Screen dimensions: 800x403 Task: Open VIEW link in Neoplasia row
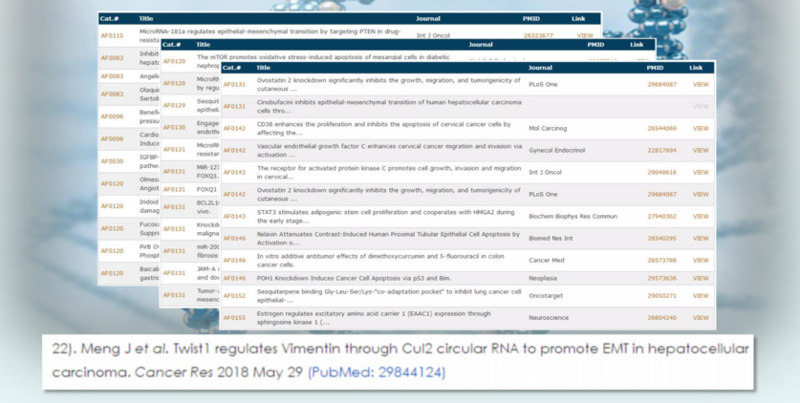tap(701, 278)
